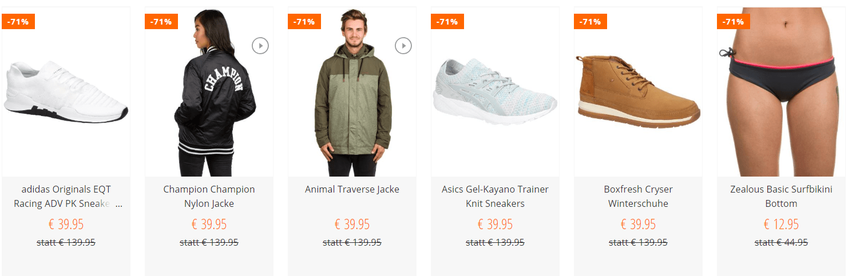Click the -71% badge on Boxfresh boot

(590, 22)
